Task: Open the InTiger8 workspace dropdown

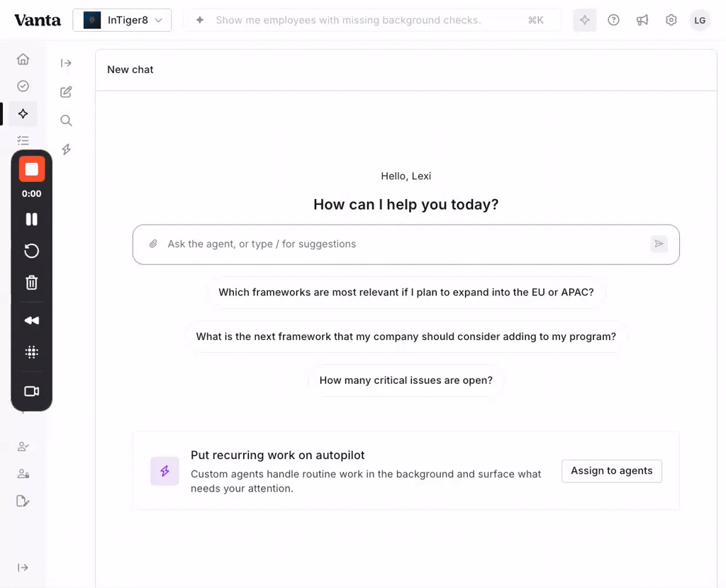Action: point(122,20)
